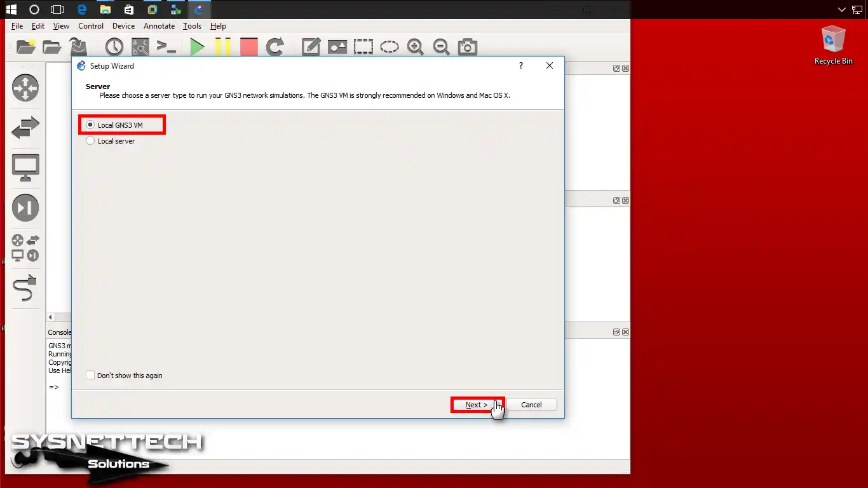Open the Device menu
This screenshot has height=488, width=868.
click(123, 26)
